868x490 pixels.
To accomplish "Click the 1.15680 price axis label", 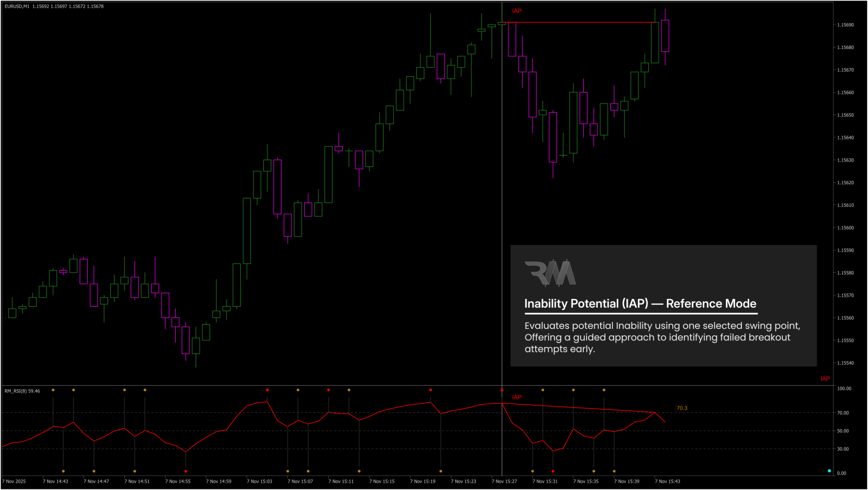I will pyautogui.click(x=845, y=48).
